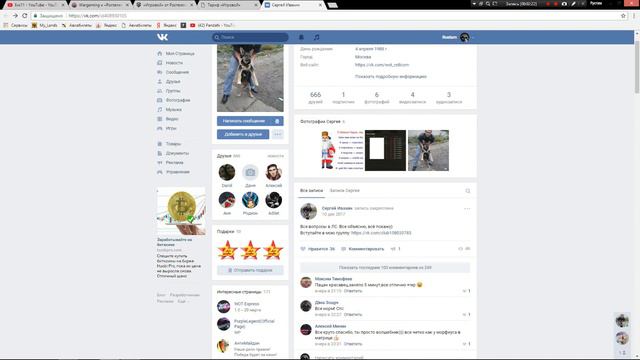Select the Записи Сергея wall tab

[344, 191]
